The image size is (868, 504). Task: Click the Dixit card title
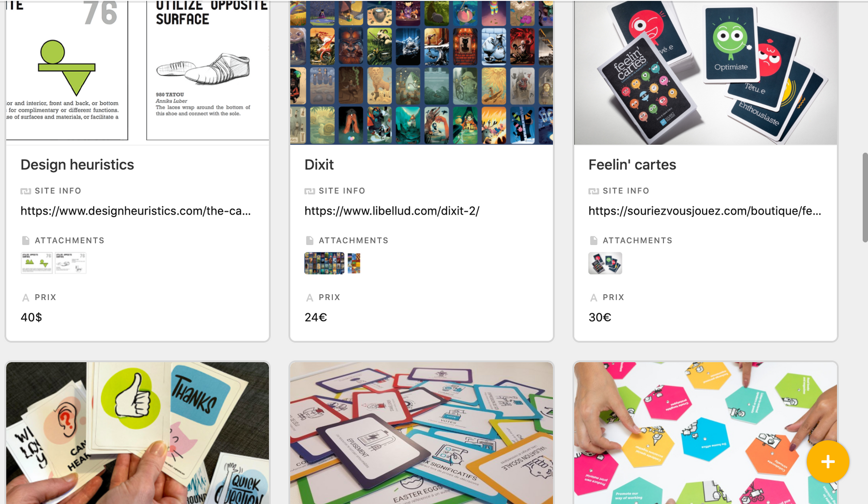[319, 164]
